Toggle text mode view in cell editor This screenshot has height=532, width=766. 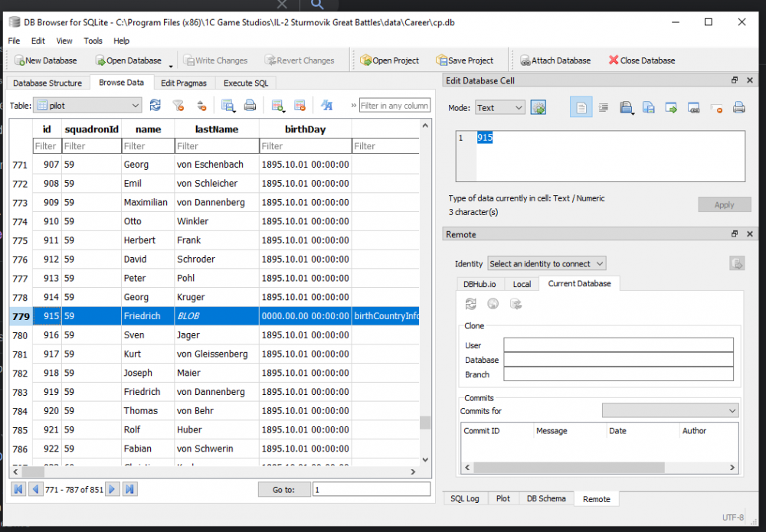click(580, 108)
